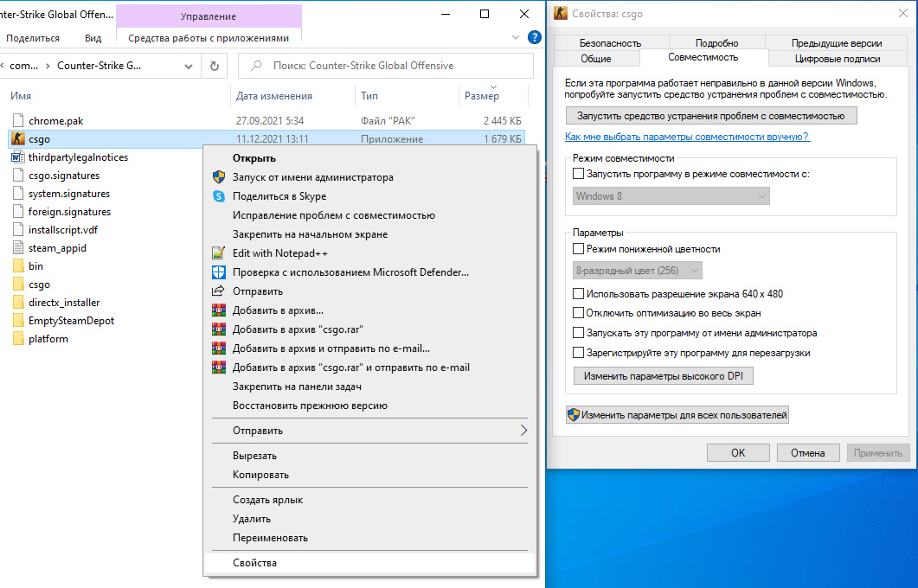Screen dimensions: 918x588
Task: Click the Skype icon in context menu
Action: coord(218,196)
